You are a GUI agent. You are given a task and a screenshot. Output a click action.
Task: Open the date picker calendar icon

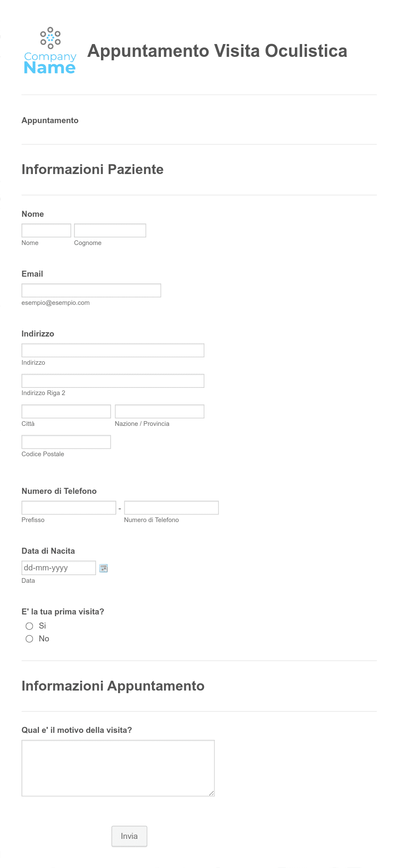point(104,568)
